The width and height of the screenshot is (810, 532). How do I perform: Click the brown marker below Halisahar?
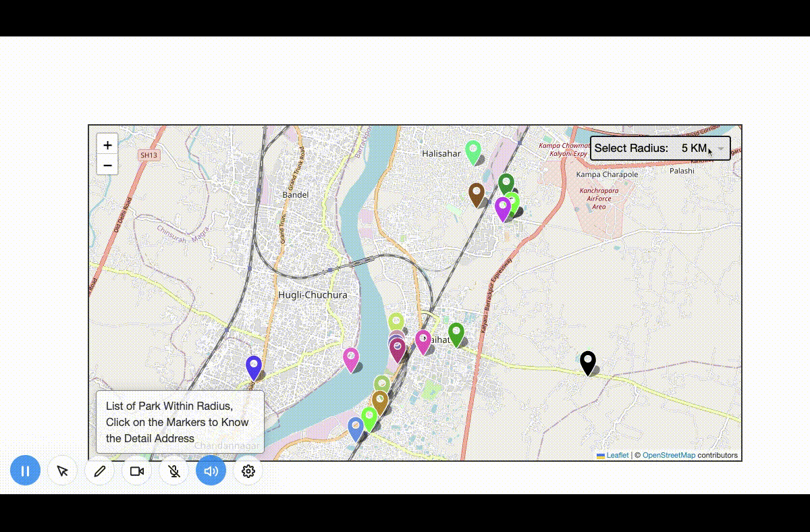tap(477, 194)
